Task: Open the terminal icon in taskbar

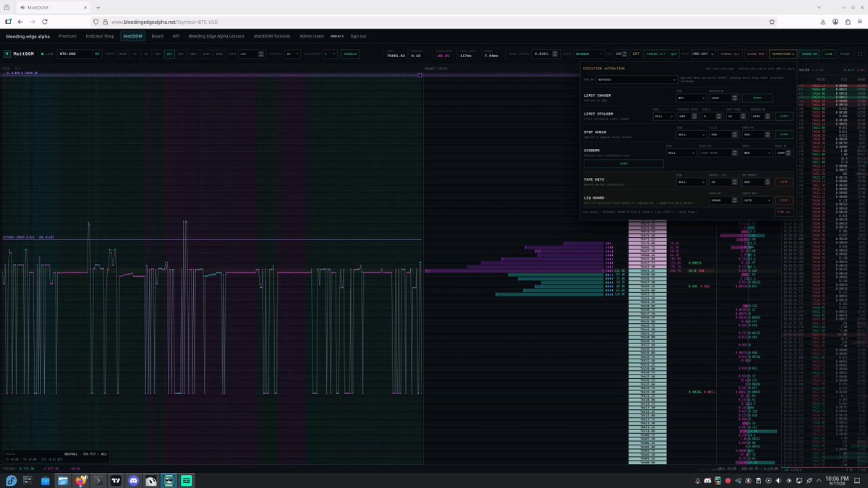Action: pos(98,481)
